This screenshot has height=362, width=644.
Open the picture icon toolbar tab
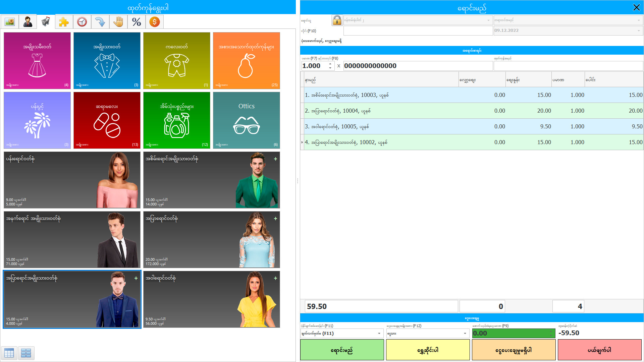click(x=10, y=22)
